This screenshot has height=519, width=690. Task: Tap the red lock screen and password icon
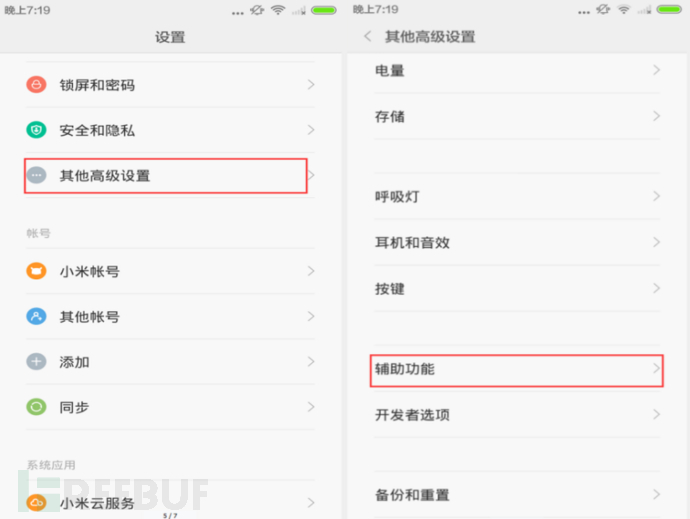pyautogui.click(x=36, y=85)
